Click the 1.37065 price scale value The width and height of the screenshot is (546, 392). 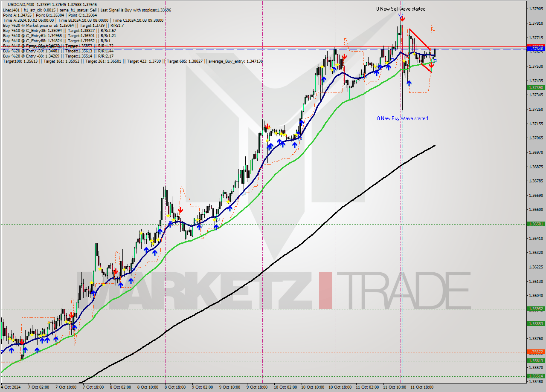tap(536, 138)
